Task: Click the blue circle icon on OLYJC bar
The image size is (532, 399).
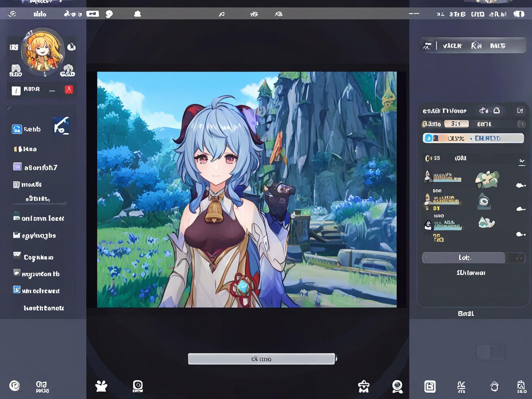Action: (x=429, y=138)
